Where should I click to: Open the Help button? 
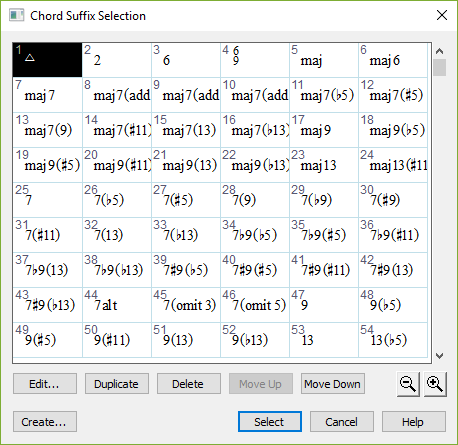click(414, 422)
